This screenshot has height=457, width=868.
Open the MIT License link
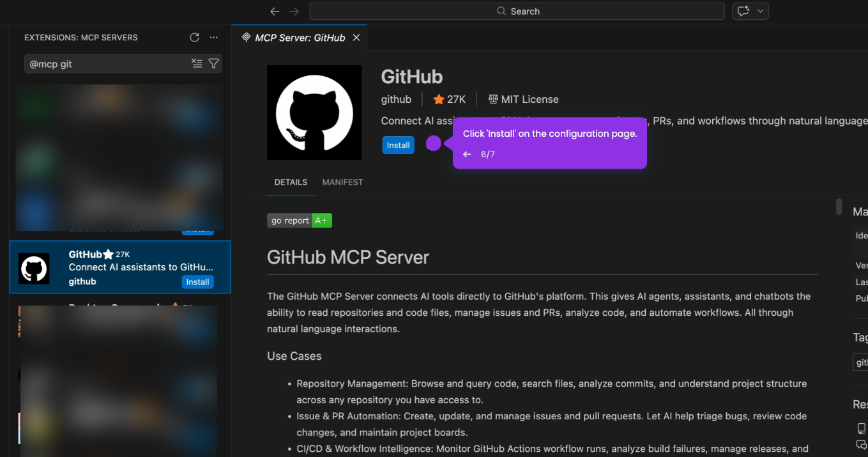(x=523, y=99)
